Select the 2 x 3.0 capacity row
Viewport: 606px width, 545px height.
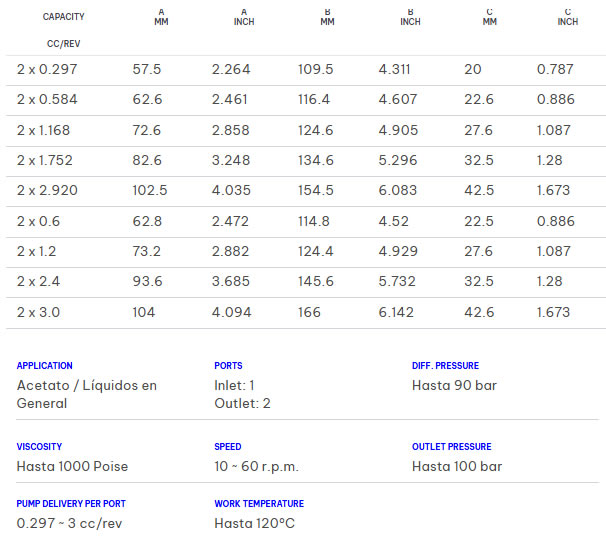click(x=39, y=312)
